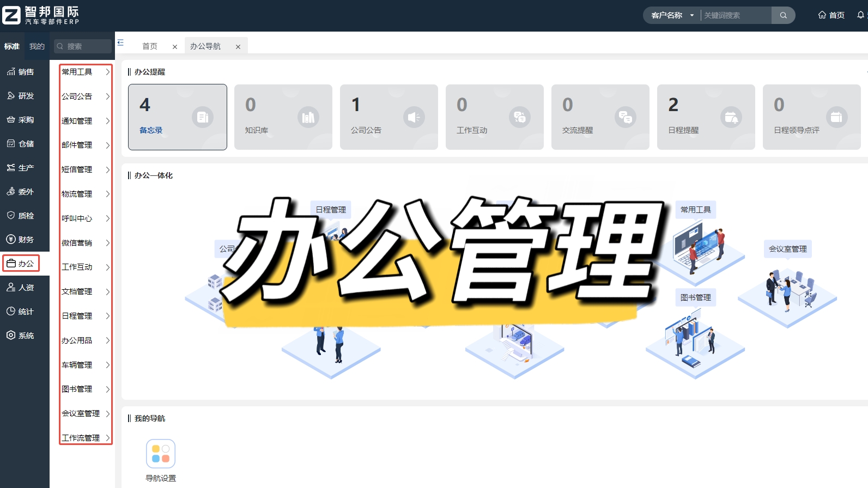Click the 备忘录 memo card icon
The image size is (868, 488).
click(x=203, y=117)
